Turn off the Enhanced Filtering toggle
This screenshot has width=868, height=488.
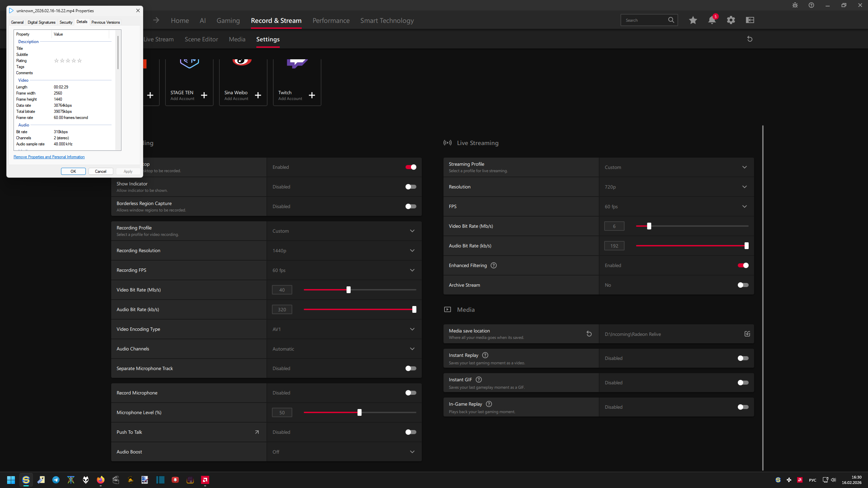click(743, 265)
